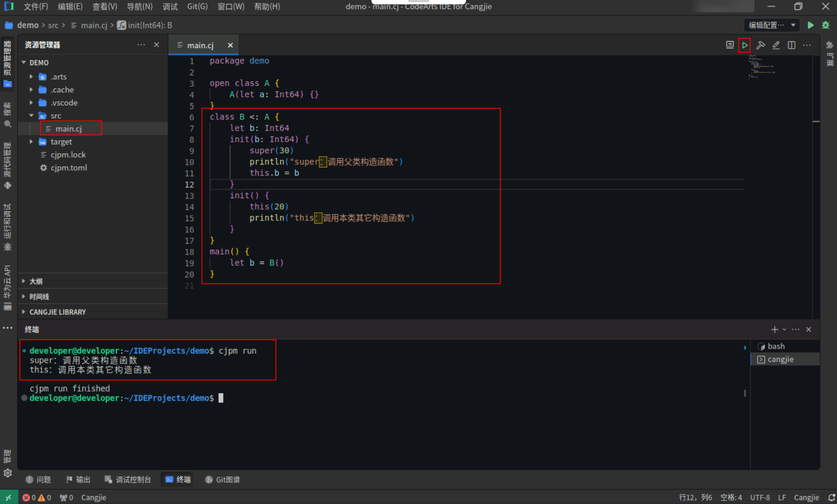Open new terminal profile dropdown arrow
The height and width of the screenshot is (504, 837).
click(784, 329)
